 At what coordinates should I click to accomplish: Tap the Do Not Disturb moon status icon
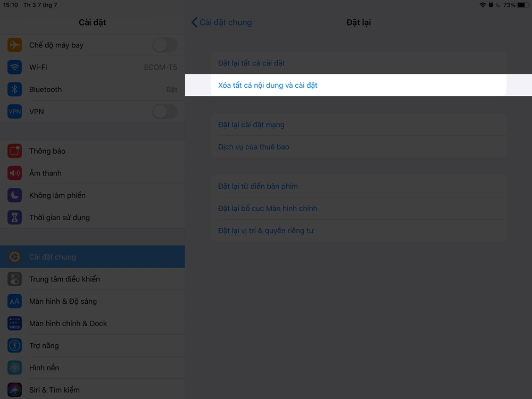498,5
